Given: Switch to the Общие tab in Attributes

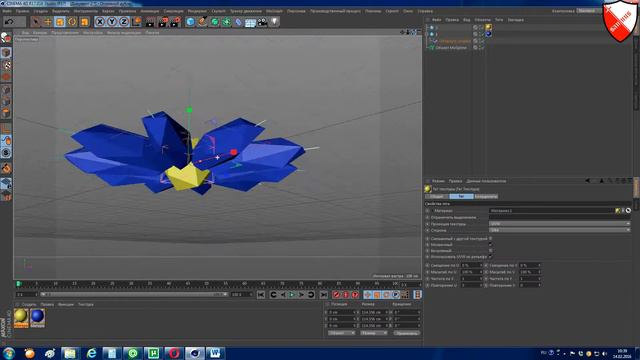Looking at the screenshot, I should point(437,196).
